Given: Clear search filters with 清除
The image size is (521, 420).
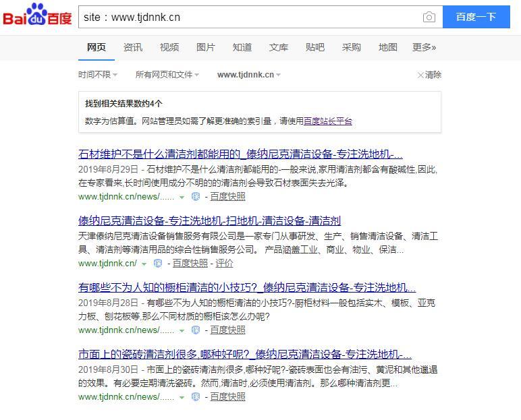Looking at the screenshot, I should pyautogui.click(x=429, y=75).
